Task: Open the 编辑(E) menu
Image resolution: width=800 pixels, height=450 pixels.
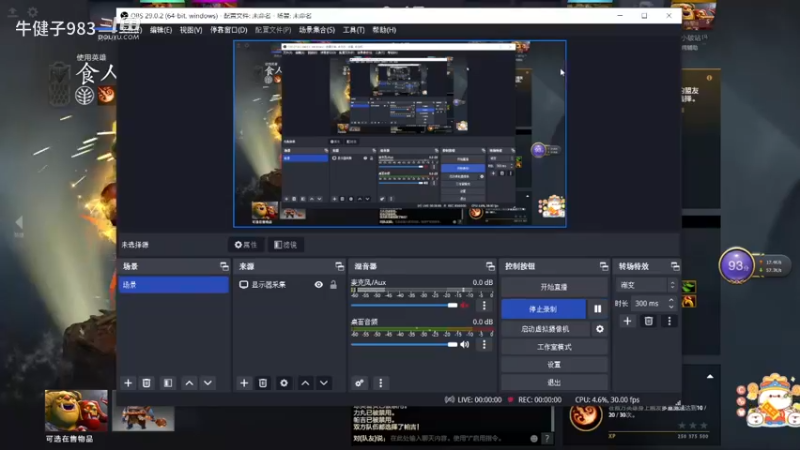Action: (x=160, y=30)
